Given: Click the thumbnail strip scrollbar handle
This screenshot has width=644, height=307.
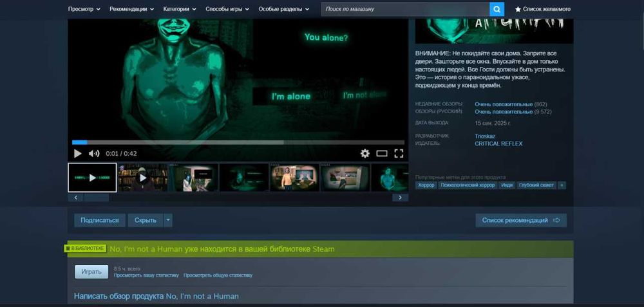Looking at the screenshot, I should tap(97, 198).
